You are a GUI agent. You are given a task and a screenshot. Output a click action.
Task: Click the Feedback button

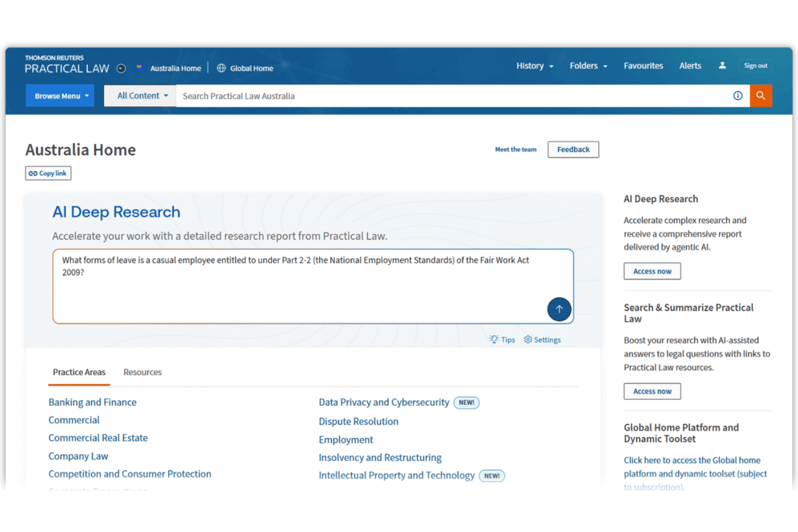(573, 149)
